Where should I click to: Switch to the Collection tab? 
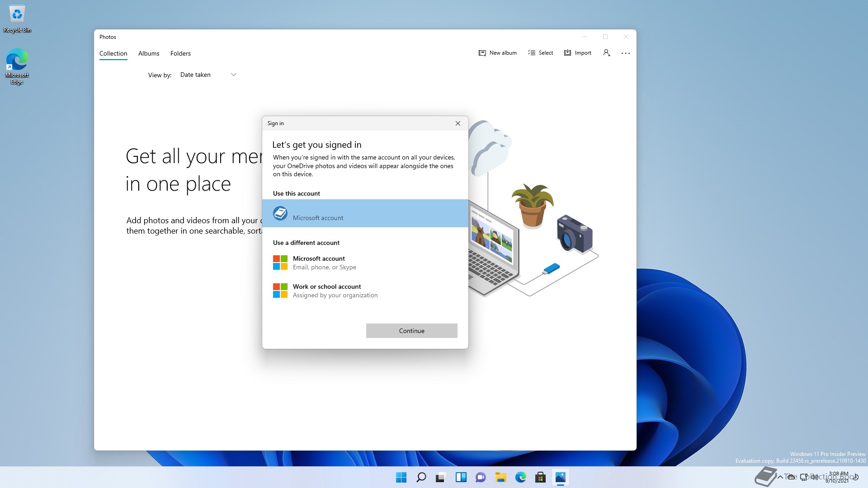pos(113,53)
